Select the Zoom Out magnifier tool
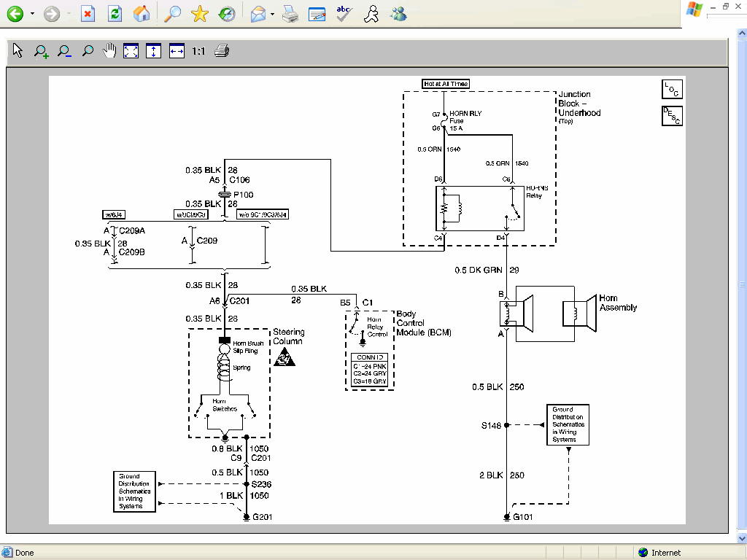 (x=63, y=50)
